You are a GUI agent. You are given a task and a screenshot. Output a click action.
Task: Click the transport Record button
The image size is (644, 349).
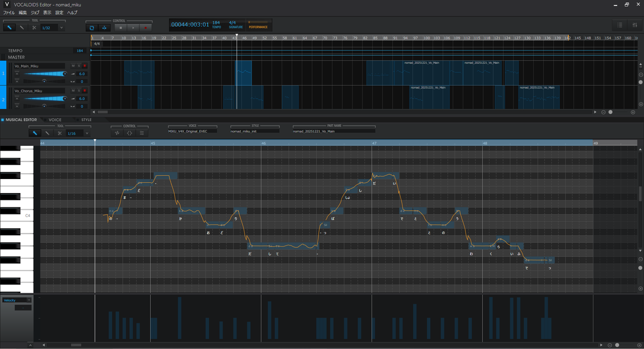point(145,27)
